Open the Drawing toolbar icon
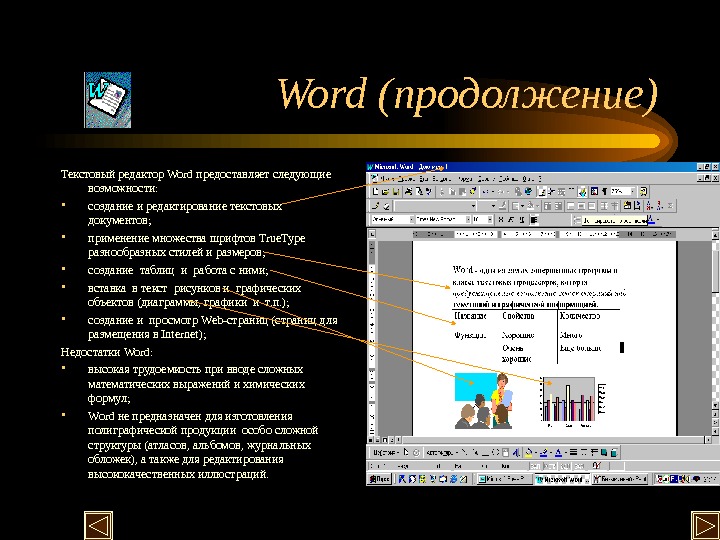The image size is (720, 540). [583, 192]
